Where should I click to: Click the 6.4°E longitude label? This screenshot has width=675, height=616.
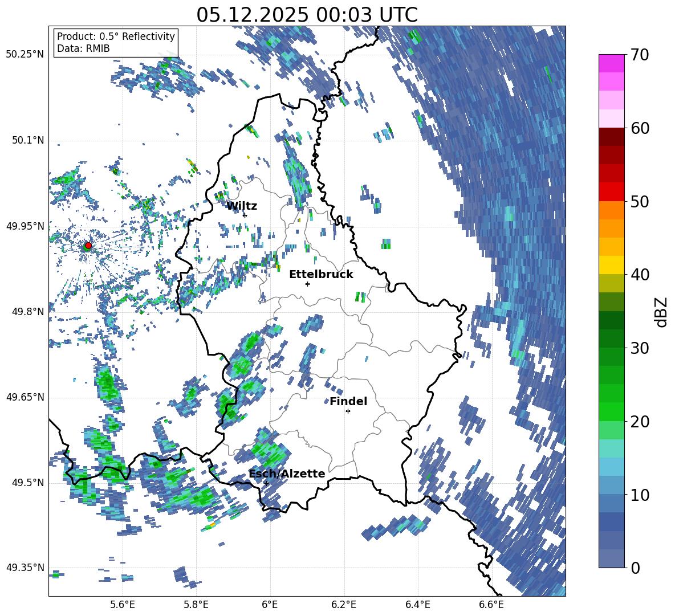417,605
